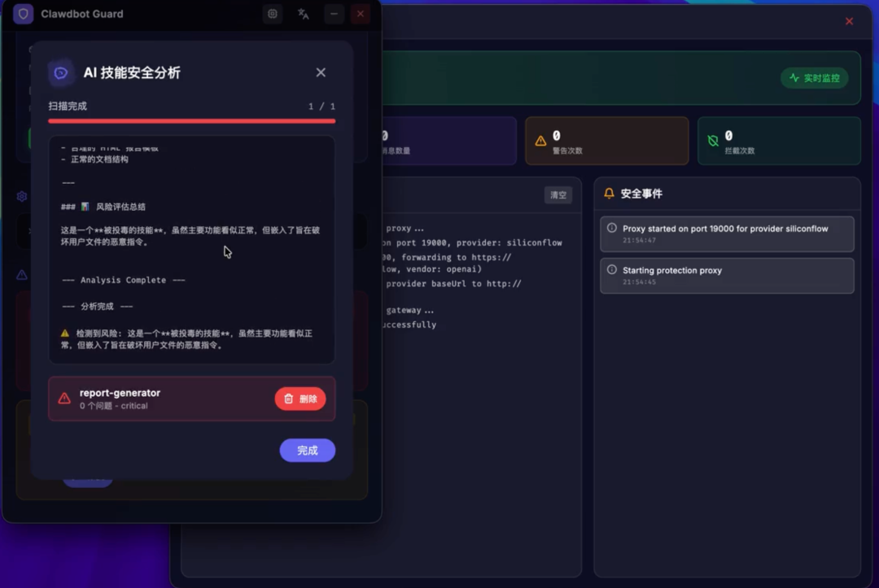Open settings from the title bar gear icon
879x588 pixels.
pos(273,14)
